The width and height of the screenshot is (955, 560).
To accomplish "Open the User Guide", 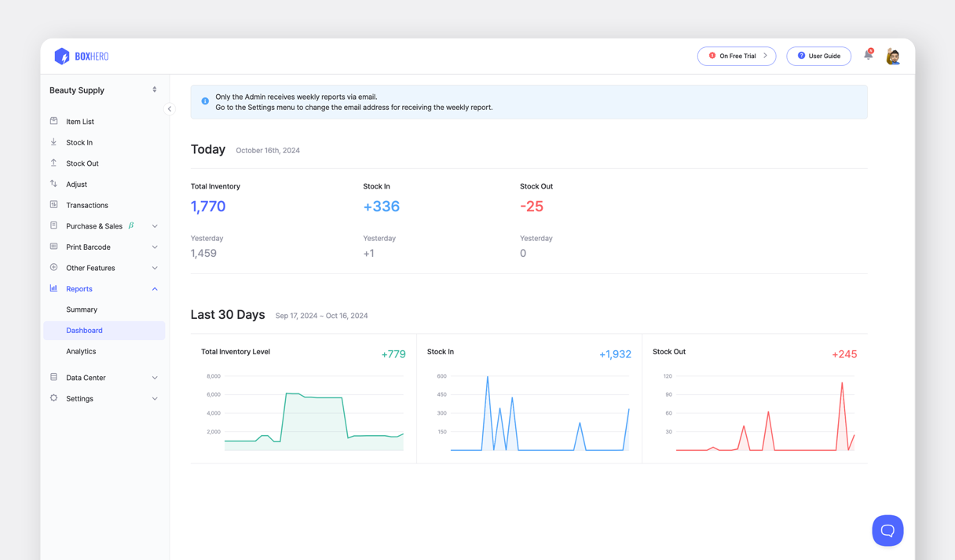I will (x=818, y=56).
